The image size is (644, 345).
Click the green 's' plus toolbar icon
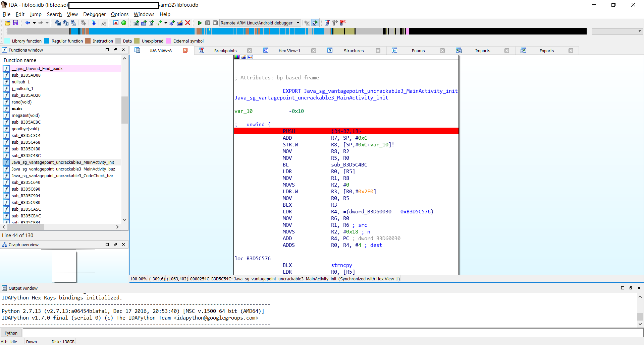(x=159, y=23)
